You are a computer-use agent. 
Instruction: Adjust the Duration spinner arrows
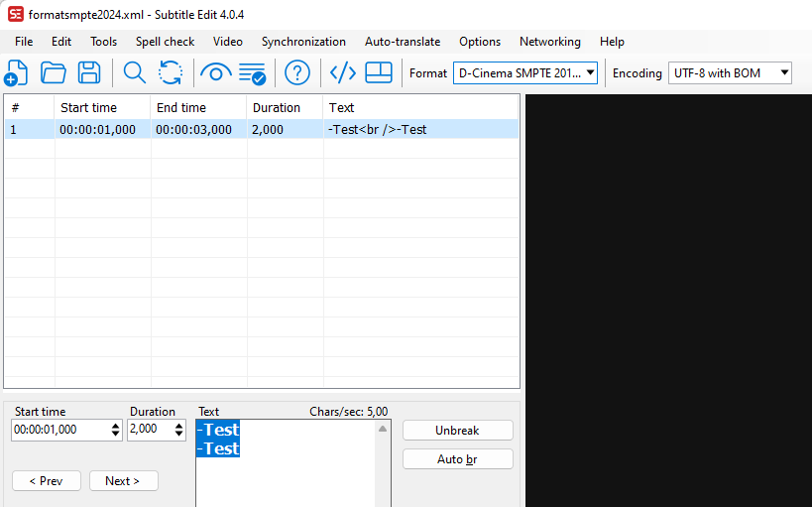pos(178,430)
